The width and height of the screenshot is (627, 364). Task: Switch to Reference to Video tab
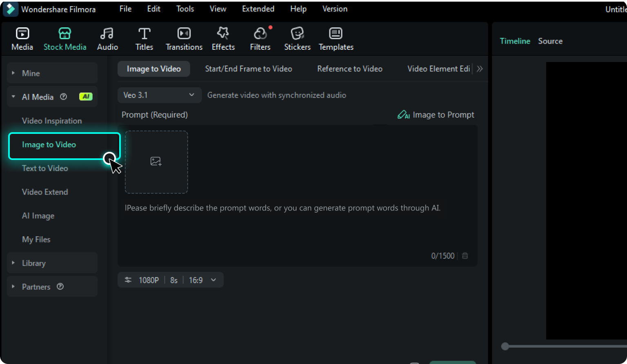(350, 69)
